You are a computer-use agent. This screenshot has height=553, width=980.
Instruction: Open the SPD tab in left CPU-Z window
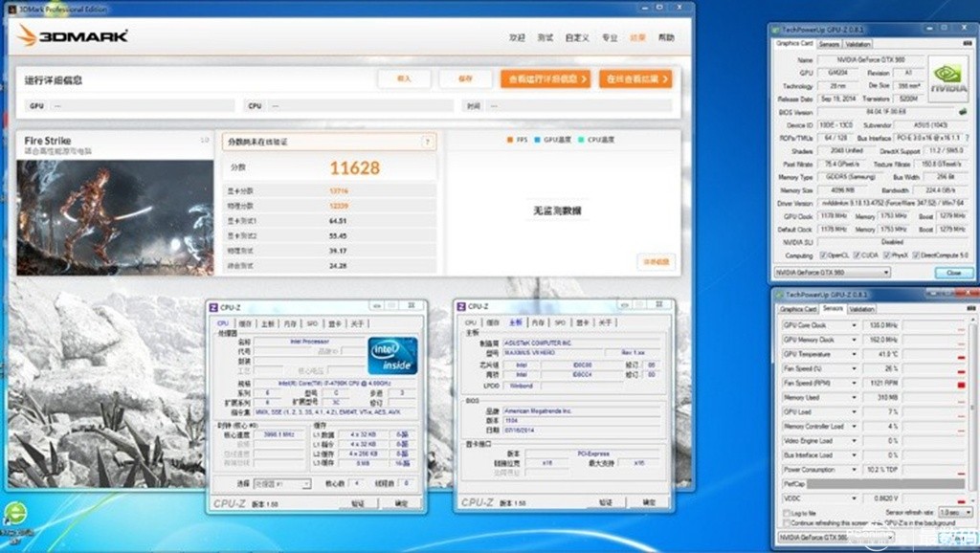coord(312,323)
